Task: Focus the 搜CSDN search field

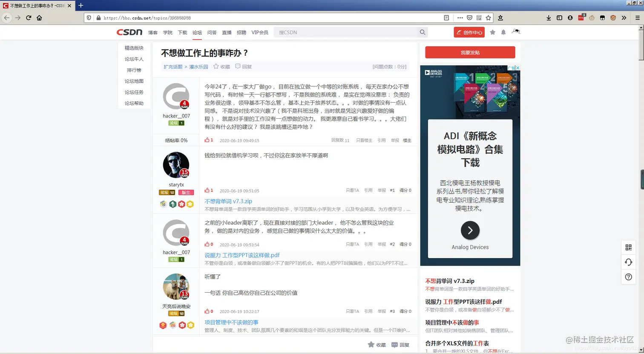Action: (347, 32)
